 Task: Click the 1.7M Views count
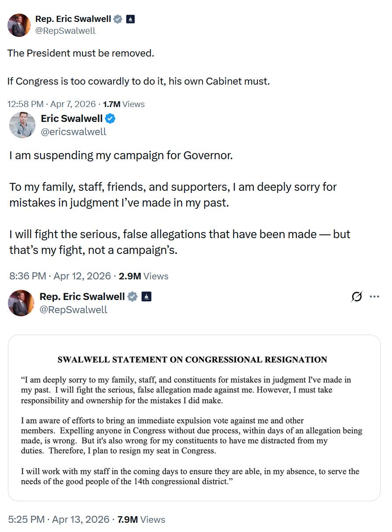(124, 104)
